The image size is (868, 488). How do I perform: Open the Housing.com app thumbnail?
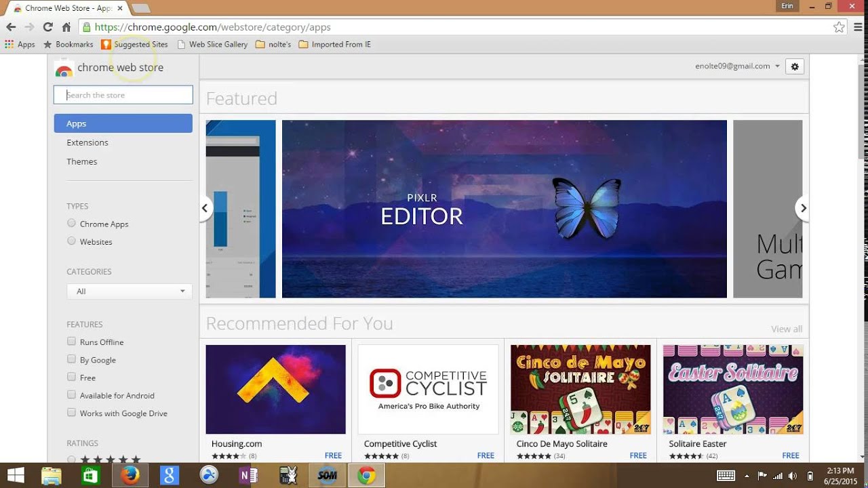275,389
